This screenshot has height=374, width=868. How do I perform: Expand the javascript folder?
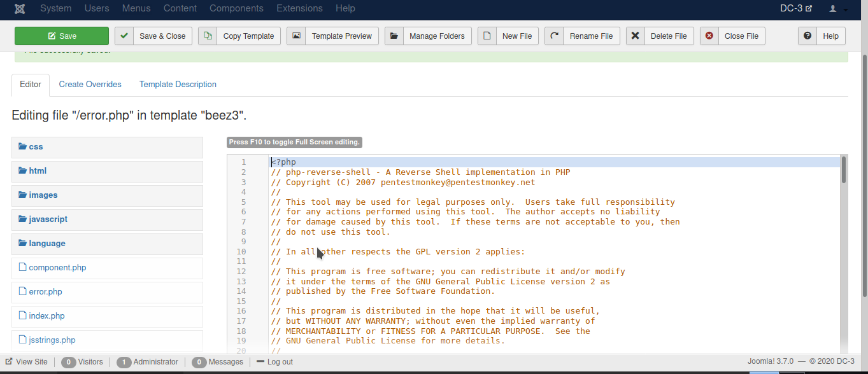(48, 219)
